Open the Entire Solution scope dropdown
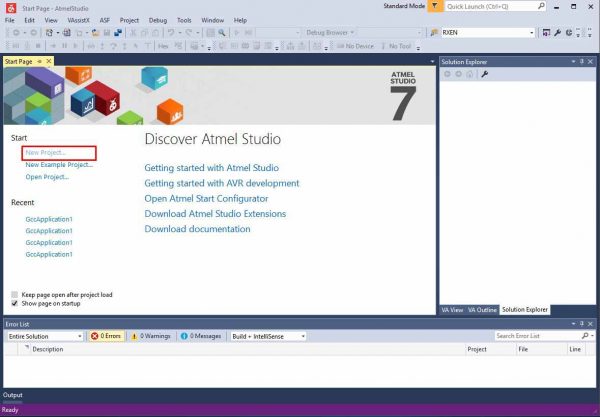Screen dimensions: 600x417 79,336
